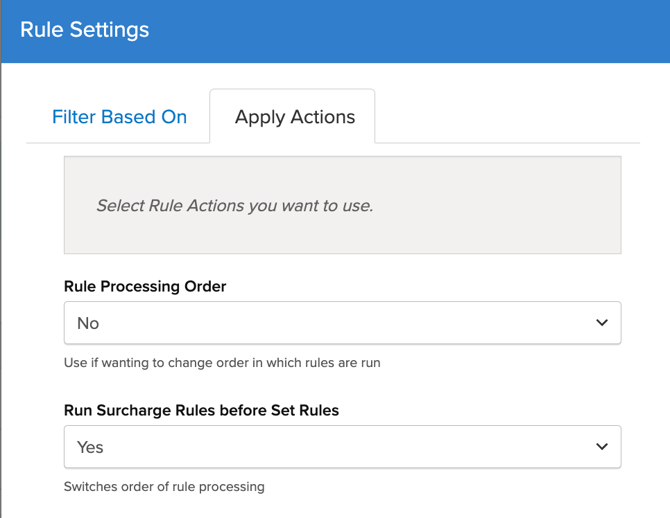Click the 'Run Surcharge Rules before Set Rules' label

coord(201,410)
